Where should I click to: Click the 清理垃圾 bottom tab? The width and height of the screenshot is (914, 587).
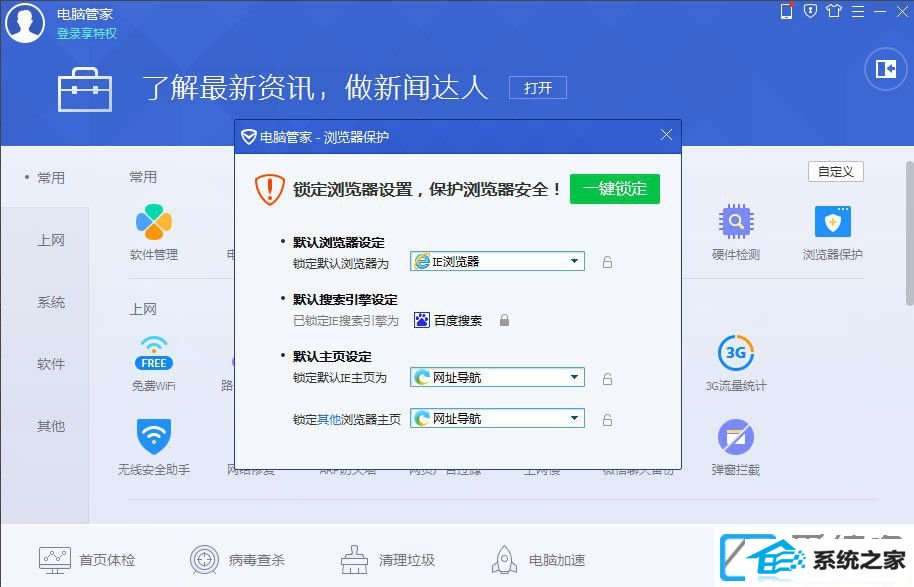click(388, 560)
